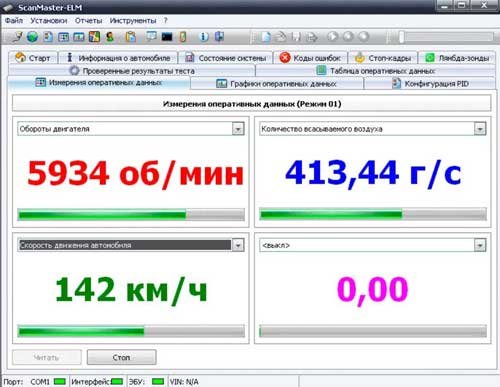The height and width of the screenshot is (387, 500).
Task: Expand the Обороты двигателя dropdown
Action: coord(238,129)
